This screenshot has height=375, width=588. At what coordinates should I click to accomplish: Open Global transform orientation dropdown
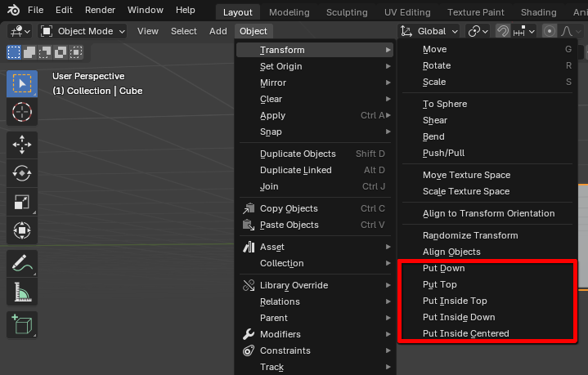[x=429, y=31]
